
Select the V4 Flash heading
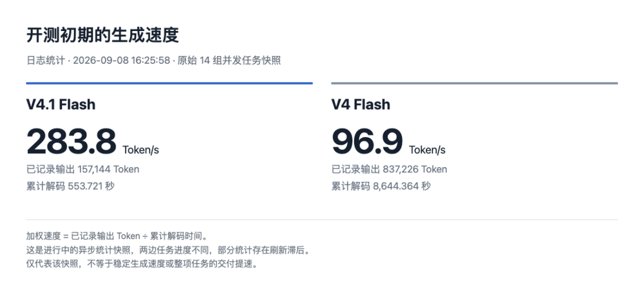(x=361, y=104)
